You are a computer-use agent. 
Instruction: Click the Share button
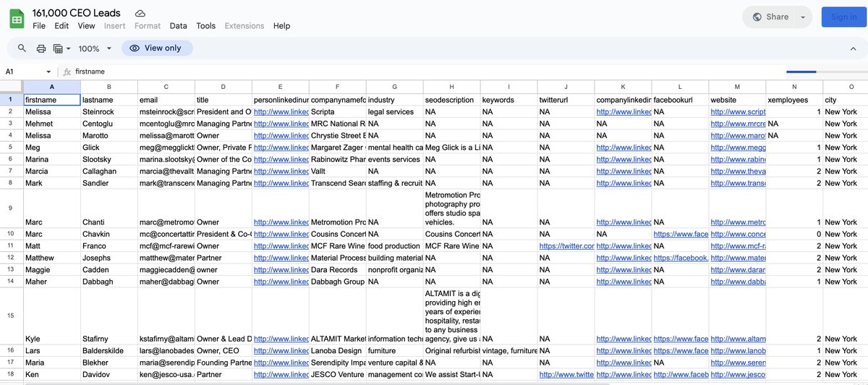pos(770,17)
